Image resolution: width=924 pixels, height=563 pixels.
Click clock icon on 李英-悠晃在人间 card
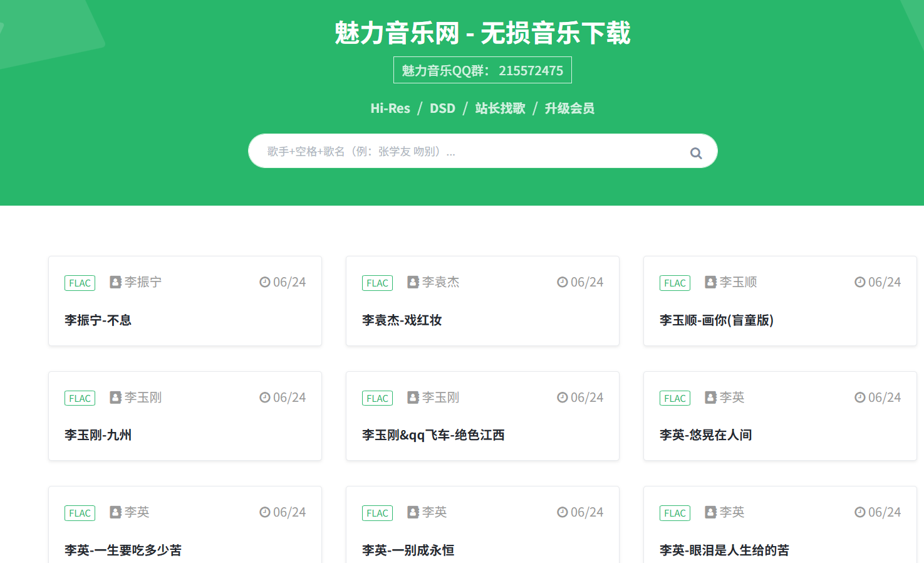pos(860,397)
